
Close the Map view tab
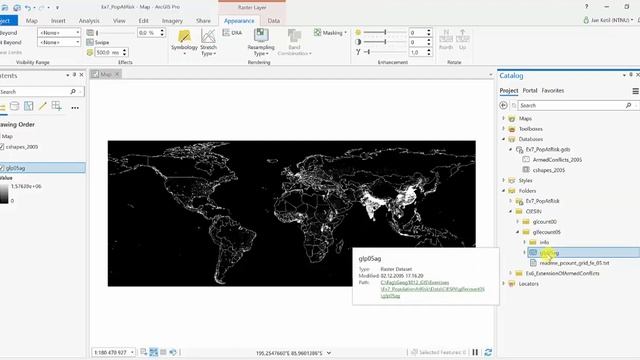[x=117, y=74]
